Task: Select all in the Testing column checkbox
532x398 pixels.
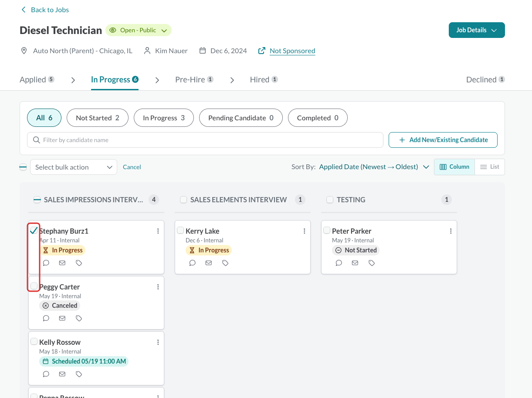Action: (330, 200)
